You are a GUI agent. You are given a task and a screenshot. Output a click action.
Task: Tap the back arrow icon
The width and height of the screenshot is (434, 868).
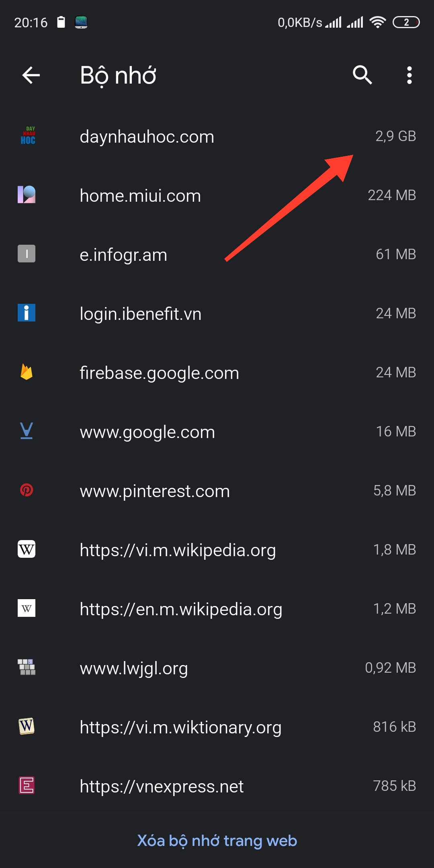point(31,75)
